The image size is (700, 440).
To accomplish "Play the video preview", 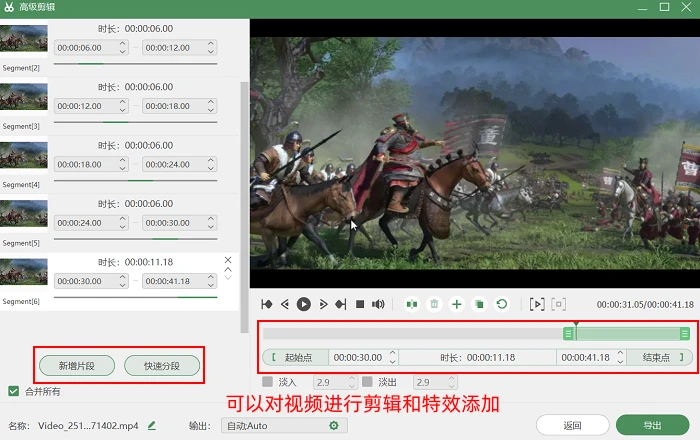I will (x=304, y=304).
